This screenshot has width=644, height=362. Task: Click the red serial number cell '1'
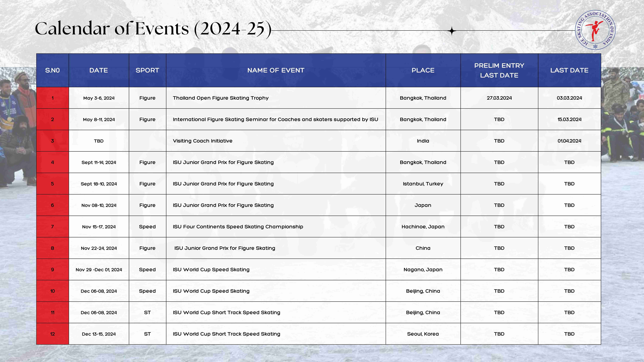(x=52, y=98)
